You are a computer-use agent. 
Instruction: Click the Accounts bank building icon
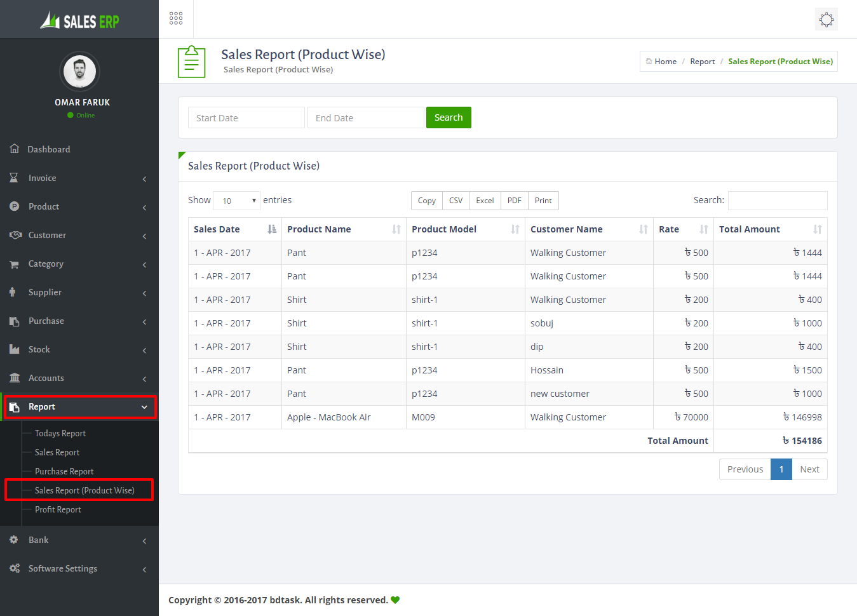point(15,378)
